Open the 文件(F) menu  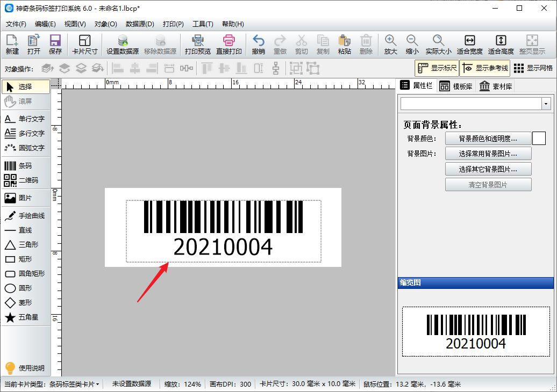click(x=16, y=24)
